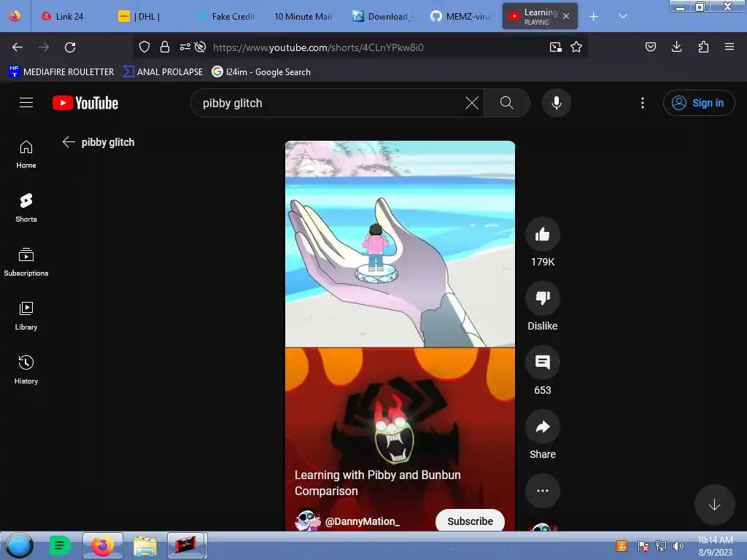This screenshot has height=560, width=747.
Task: Click the Firefox taskbar button
Action: 102,545
